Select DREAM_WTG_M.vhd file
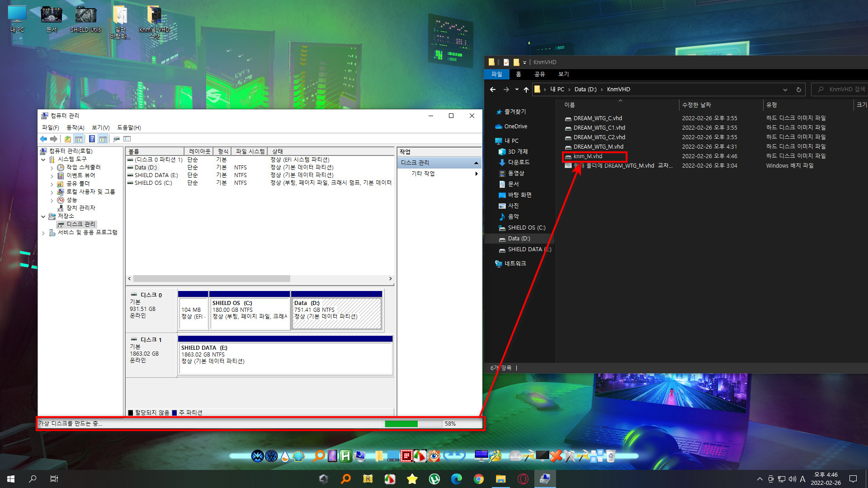The width and height of the screenshot is (868, 488). tap(598, 147)
